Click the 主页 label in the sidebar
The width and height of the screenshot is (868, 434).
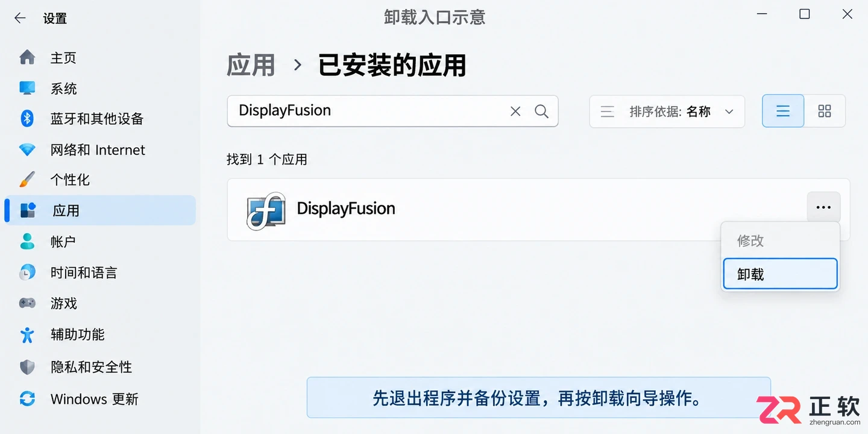[x=63, y=58]
